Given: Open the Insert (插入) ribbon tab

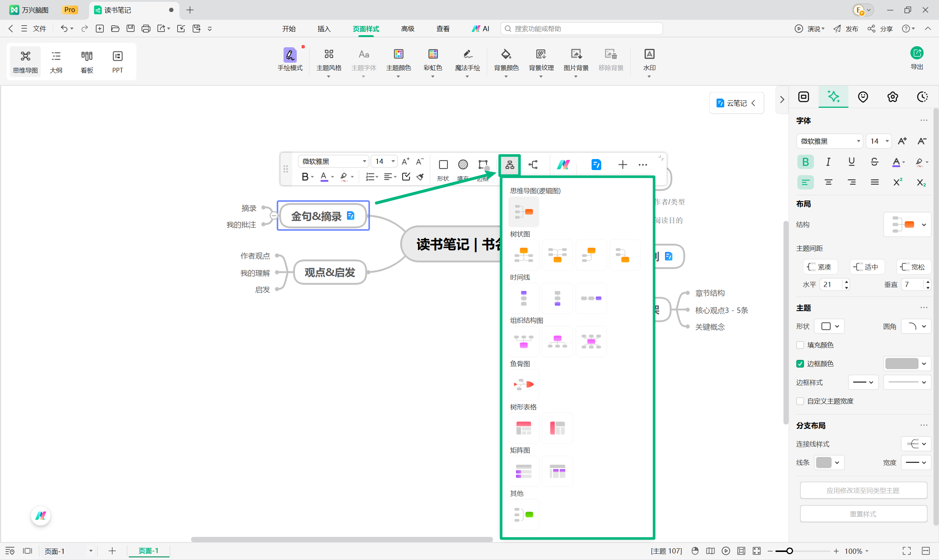Looking at the screenshot, I should click(324, 29).
